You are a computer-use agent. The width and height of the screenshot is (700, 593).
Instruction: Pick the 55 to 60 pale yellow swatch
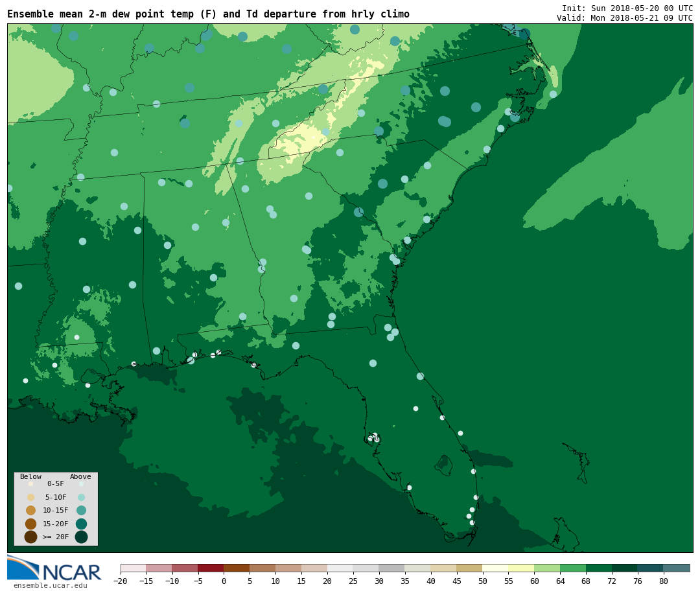click(x=521, y=568)
